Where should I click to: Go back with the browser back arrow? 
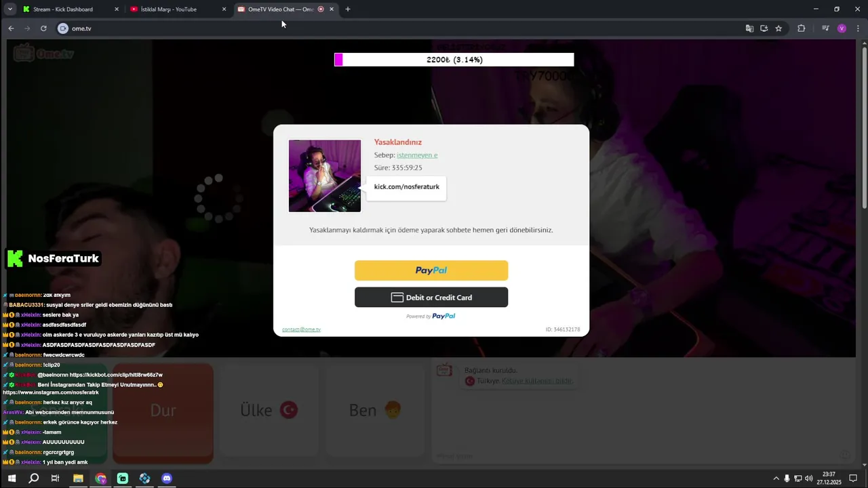coord(11,28)
